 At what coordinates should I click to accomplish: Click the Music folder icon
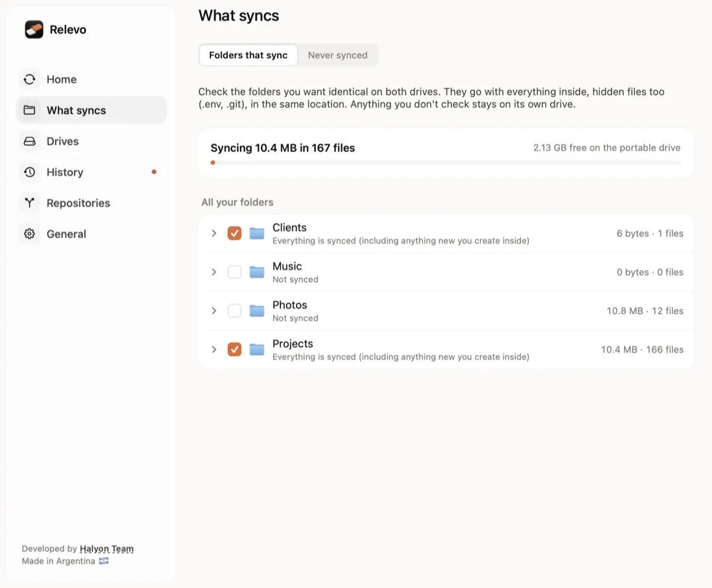point(257,272)
